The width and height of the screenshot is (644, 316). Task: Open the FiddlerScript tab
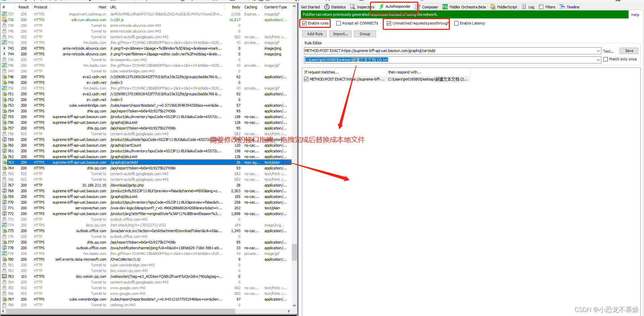(504, 7)
